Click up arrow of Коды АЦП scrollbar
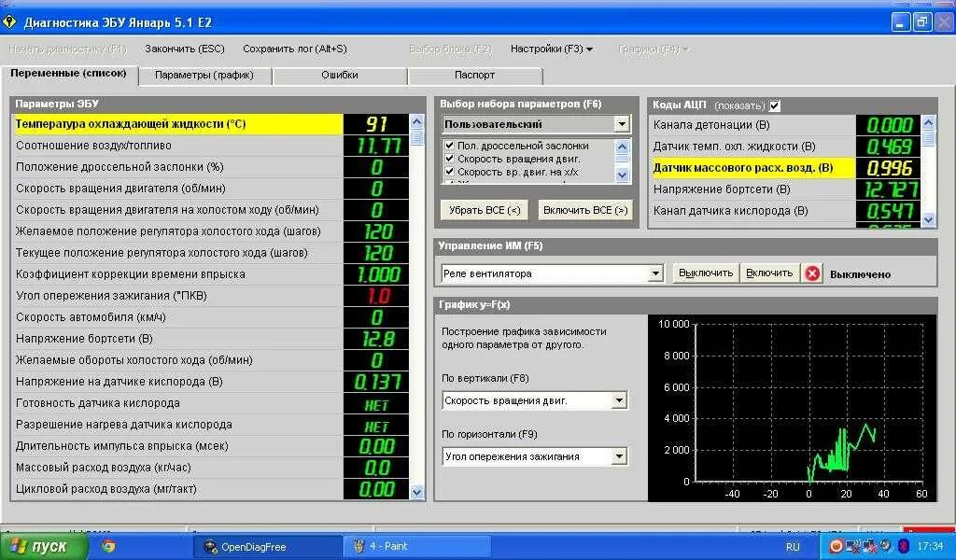Image resolution: width=956 pixels, height=560 pixels. tap(929, 122)
